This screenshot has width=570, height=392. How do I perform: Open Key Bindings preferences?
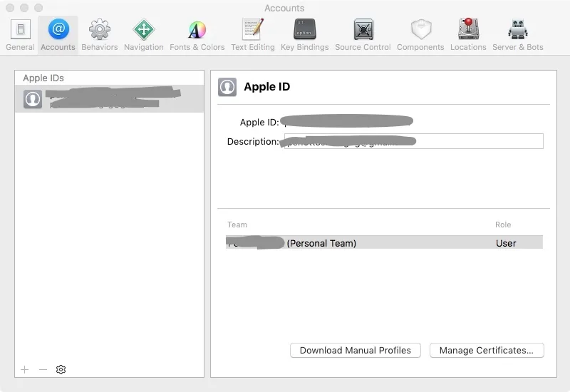[305, 35]
